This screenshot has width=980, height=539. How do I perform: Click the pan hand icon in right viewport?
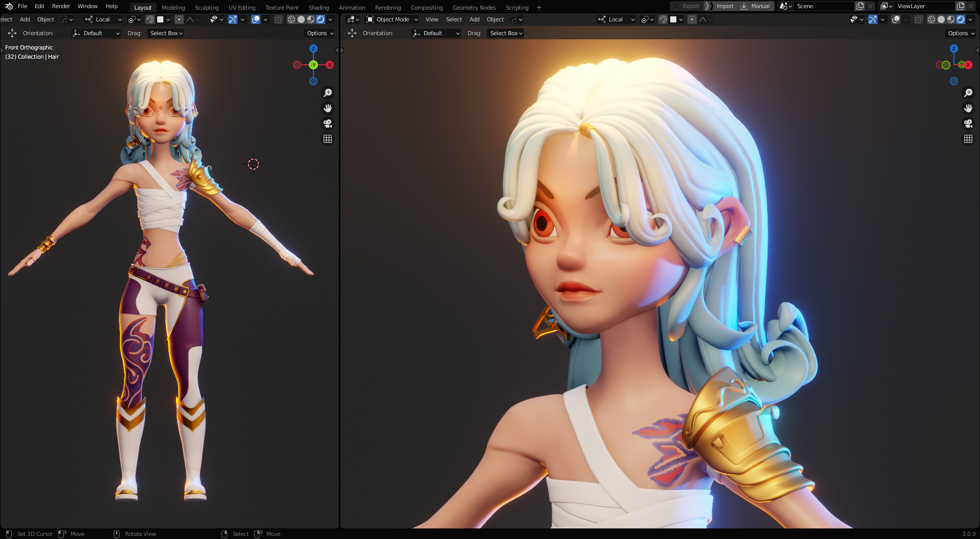(x=968, y=108)
